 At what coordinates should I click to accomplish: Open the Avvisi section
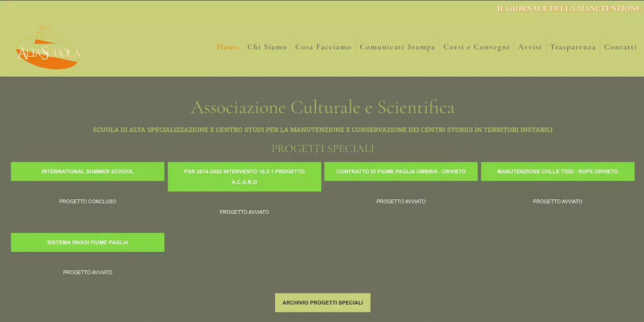click(530, 47)
